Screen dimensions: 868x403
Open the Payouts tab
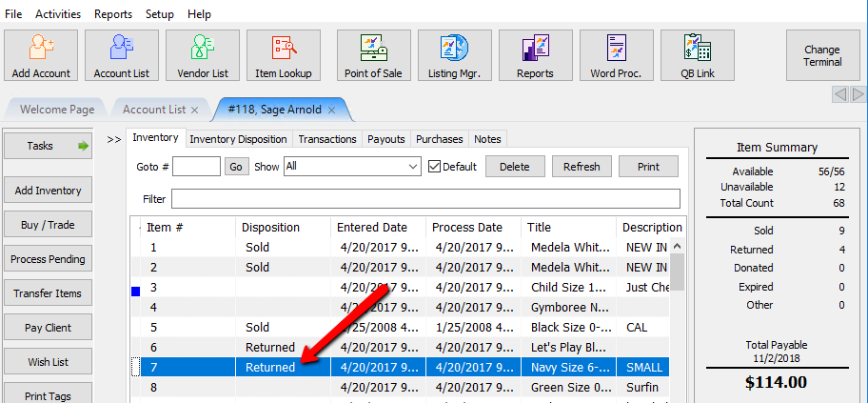coord(386,139)
